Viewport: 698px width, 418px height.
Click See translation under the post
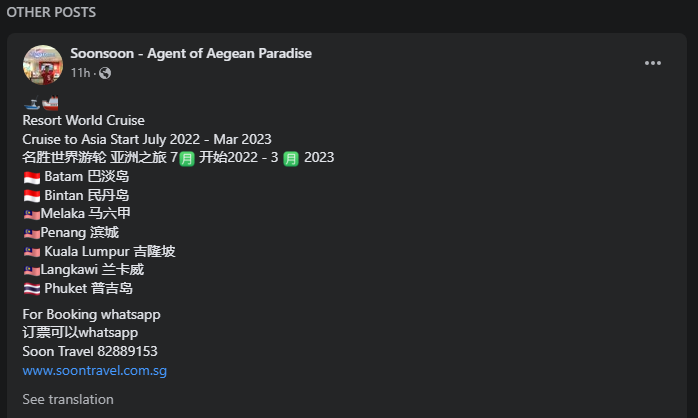68,399
